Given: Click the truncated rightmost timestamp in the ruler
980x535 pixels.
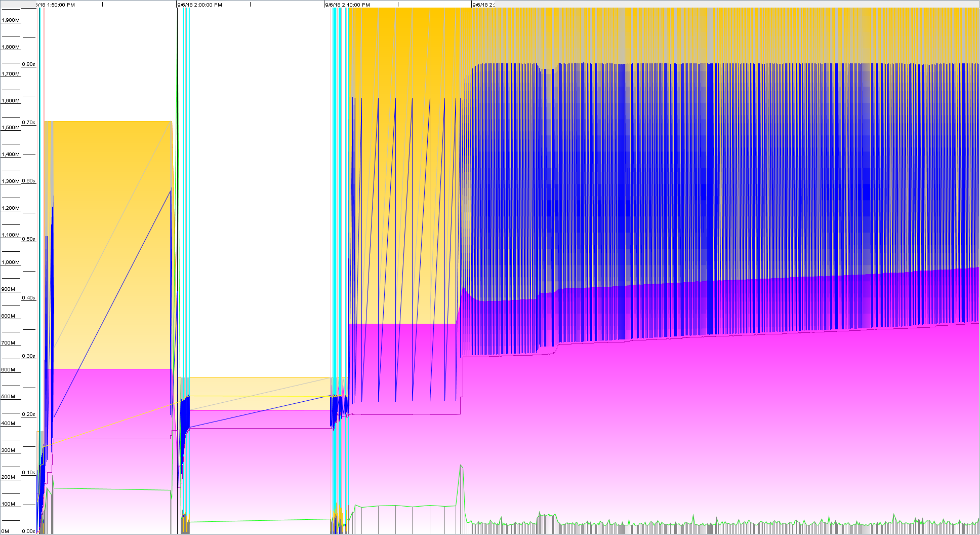Looking at the screenshot, I should pyautogui.click(x=483, y=5).
